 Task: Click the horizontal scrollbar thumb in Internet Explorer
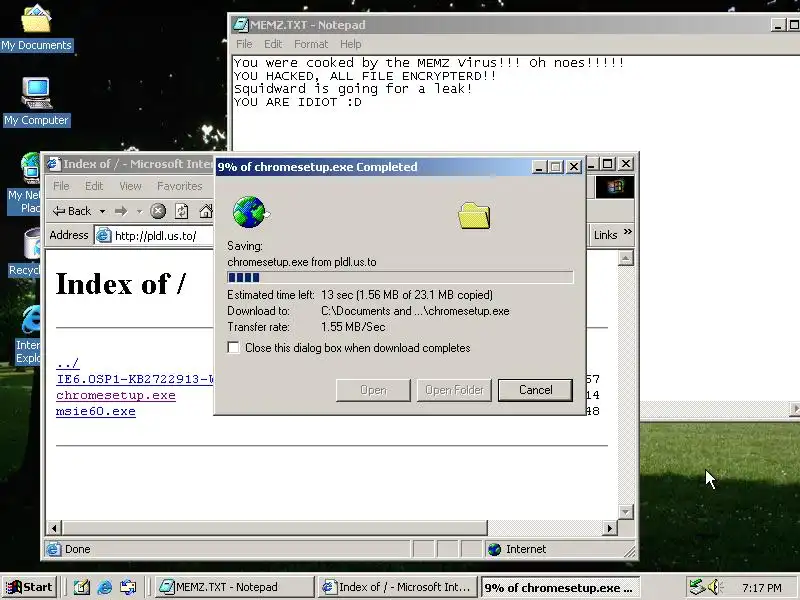tap(275, 528)
